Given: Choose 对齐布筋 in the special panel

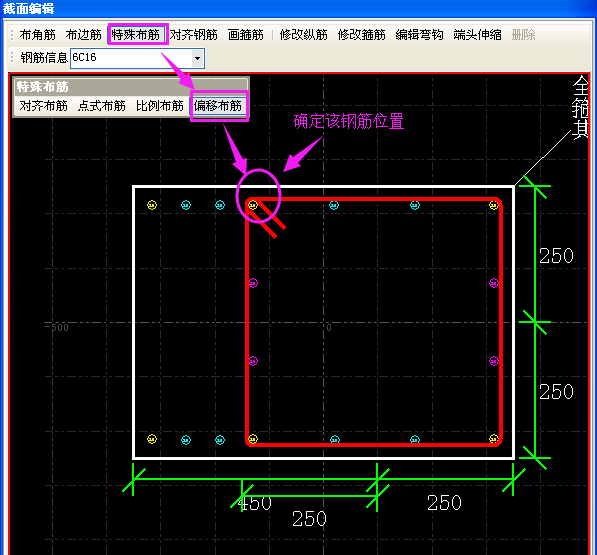Looking at the screenshot, I should (43, 106).
